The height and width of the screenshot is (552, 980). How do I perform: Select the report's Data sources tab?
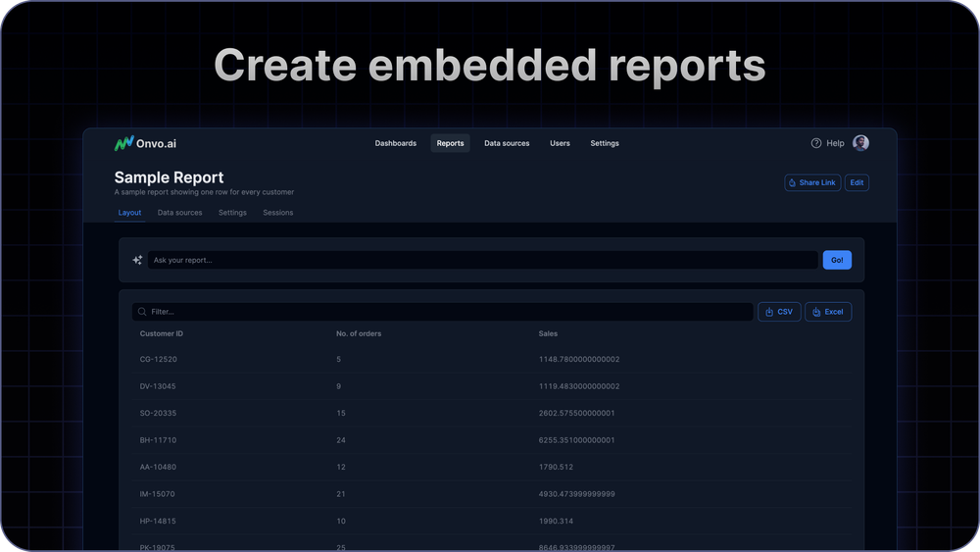pyautogui.click(x=179, y=213)
